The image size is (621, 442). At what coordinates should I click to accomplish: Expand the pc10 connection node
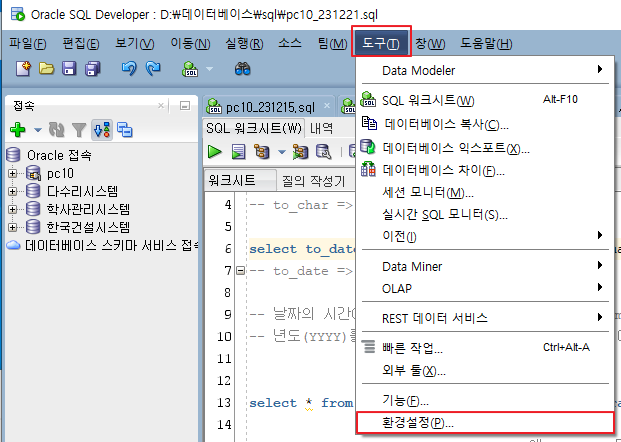point(12,173)
